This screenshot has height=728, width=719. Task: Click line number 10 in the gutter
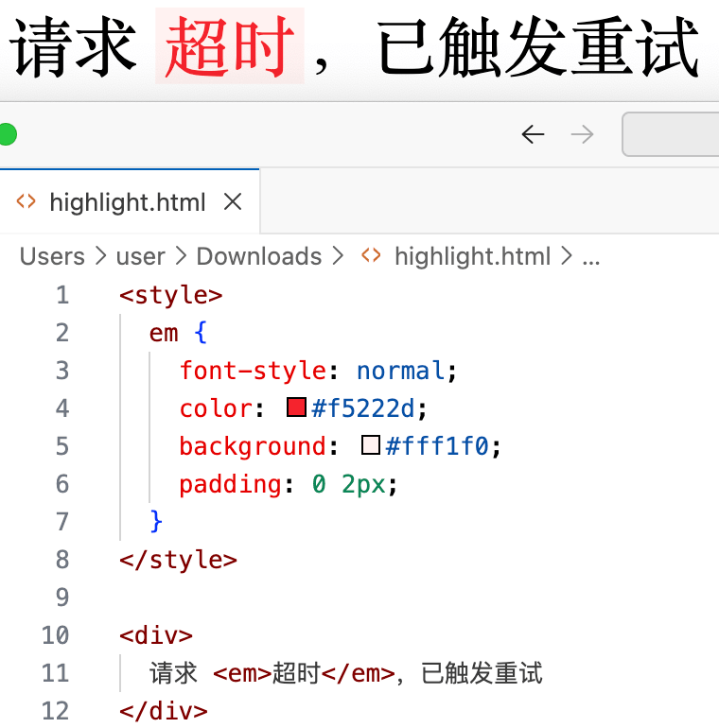coord(56,635)
